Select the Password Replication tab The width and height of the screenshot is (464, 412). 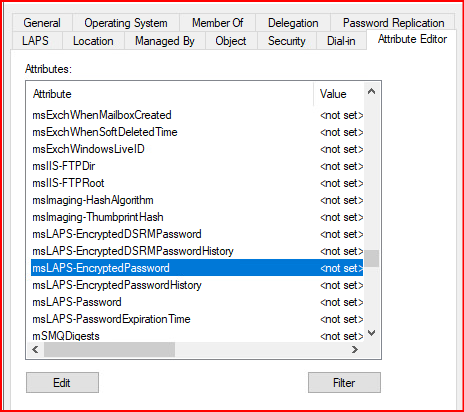pyautogui.click(x=393, y=23)
